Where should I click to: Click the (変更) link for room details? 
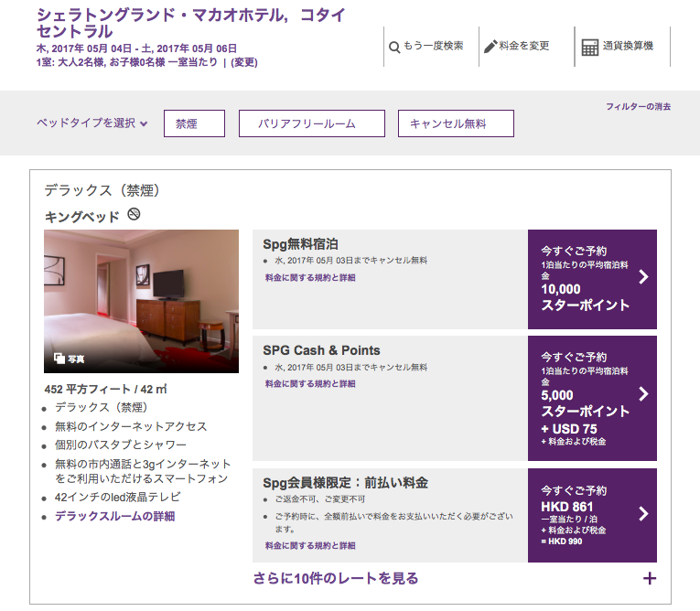point(244,62)
